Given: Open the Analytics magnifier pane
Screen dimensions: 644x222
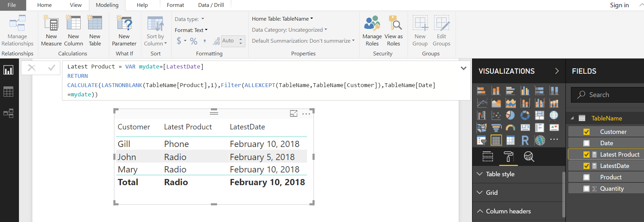Looking at the screenshot, I should click(x=529, y=157).
